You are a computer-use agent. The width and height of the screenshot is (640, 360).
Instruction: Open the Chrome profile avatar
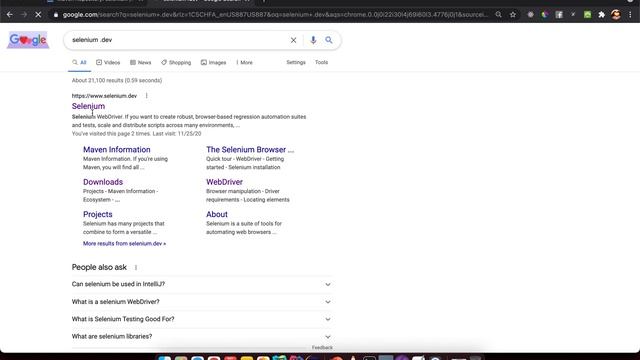pos(616,15)
